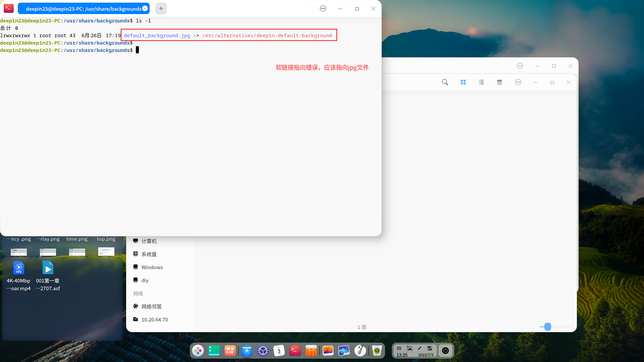Open search in the file manager
Screen dimensions: 644x362
pos(445,82)
